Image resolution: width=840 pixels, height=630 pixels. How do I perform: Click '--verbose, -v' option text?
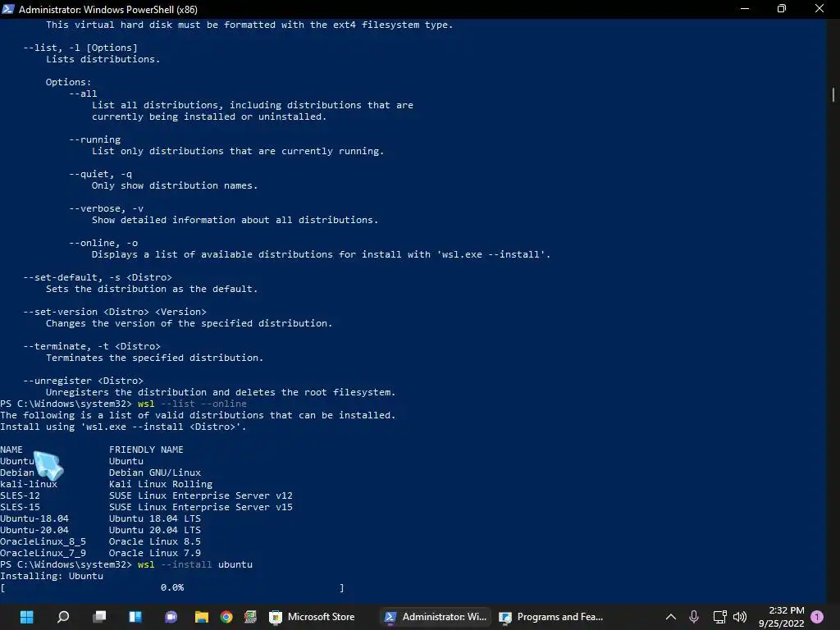tap(106, 209)
